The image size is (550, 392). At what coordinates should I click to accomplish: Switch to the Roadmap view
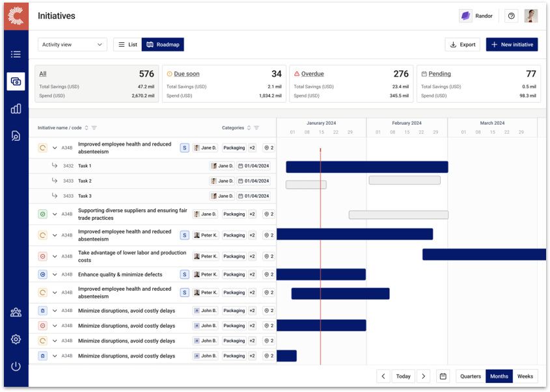click(x=162, y=44)
